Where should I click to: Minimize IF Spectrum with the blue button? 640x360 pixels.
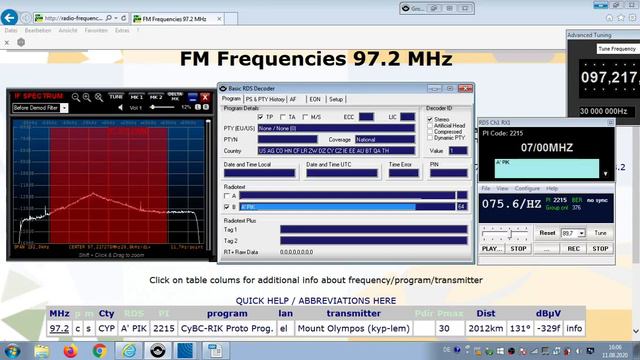point(193,97)
